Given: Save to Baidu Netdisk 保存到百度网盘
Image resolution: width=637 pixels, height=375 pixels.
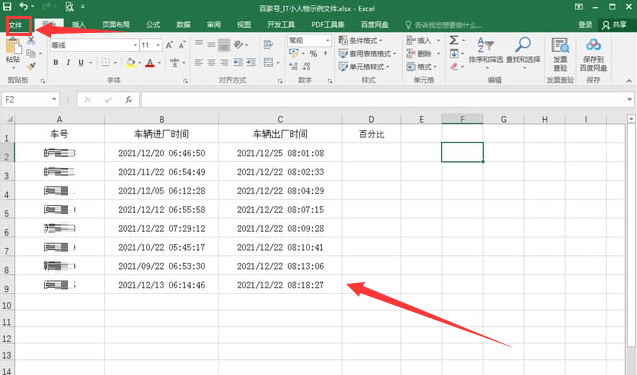Looking at the screenshot, I should coord(593,54).
